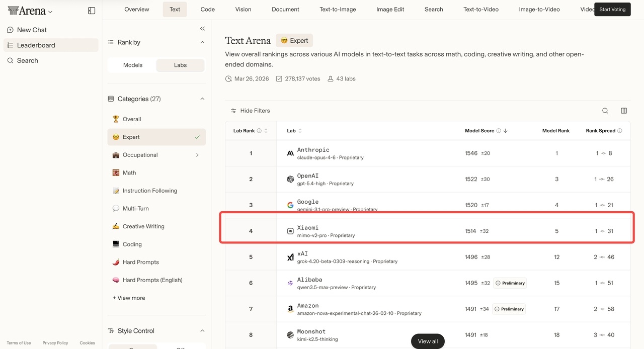The height and width of the screenshot is (349, 644).
Task: Open the Terms of Use link
Action: point(19,343)
